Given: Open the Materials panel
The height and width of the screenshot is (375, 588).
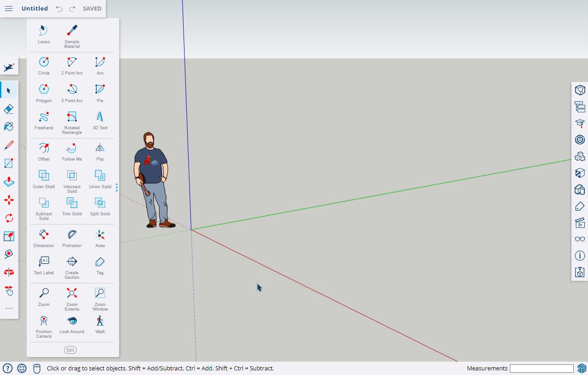Looking at the screenshot, I should [580, 173].
